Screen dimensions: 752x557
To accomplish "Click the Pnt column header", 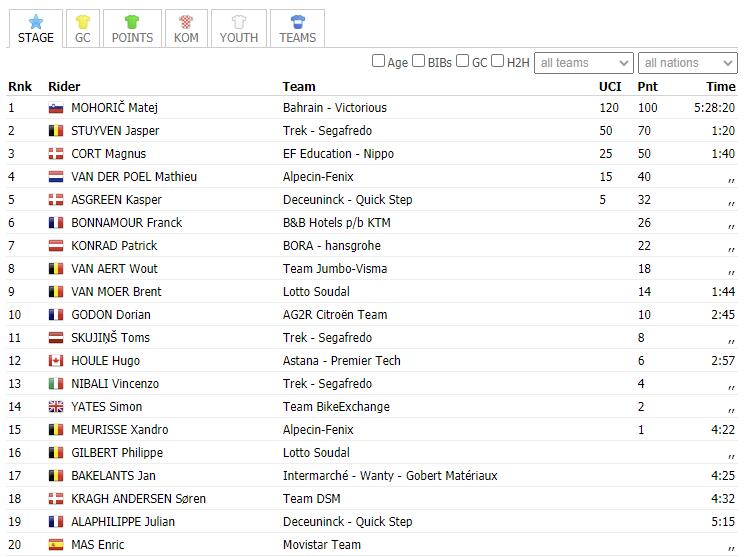I will pyautogui.click(x=647, y=87).
